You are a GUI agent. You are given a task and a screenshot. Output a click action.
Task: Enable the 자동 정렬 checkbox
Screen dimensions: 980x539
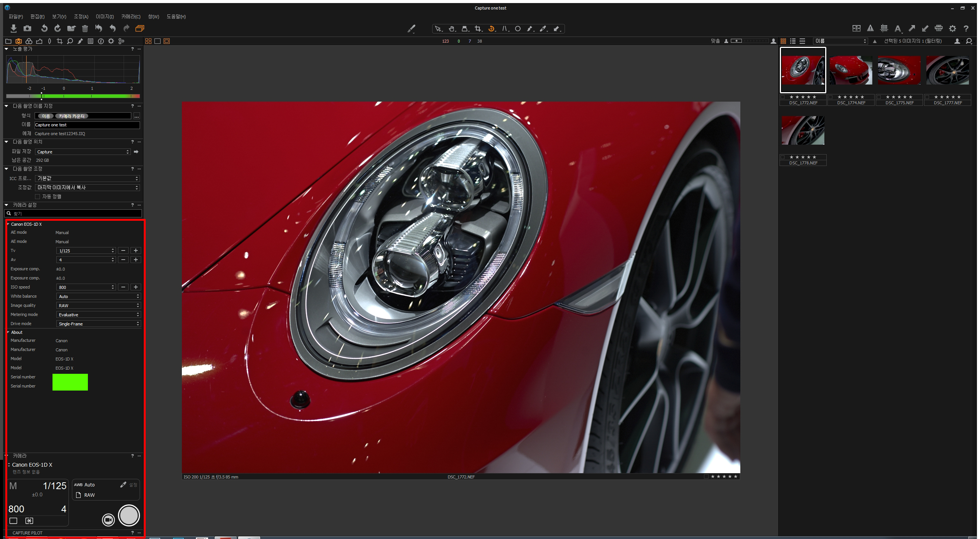(x=37, y=197)
